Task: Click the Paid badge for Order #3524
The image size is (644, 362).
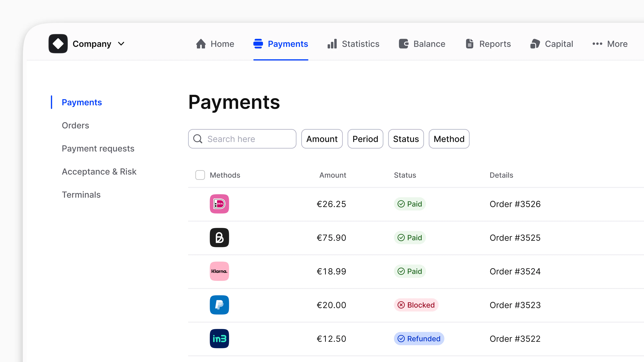Action: coord(410,271)
